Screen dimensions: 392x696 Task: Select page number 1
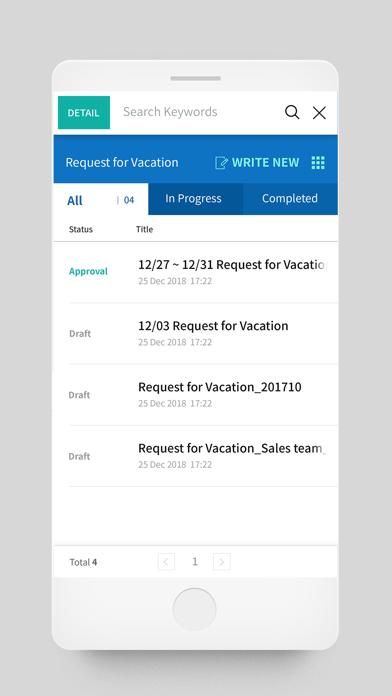point(194,562)
